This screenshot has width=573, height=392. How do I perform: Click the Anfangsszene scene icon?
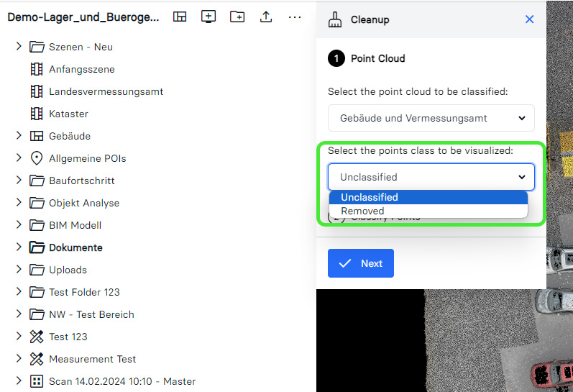coord(37,69)
